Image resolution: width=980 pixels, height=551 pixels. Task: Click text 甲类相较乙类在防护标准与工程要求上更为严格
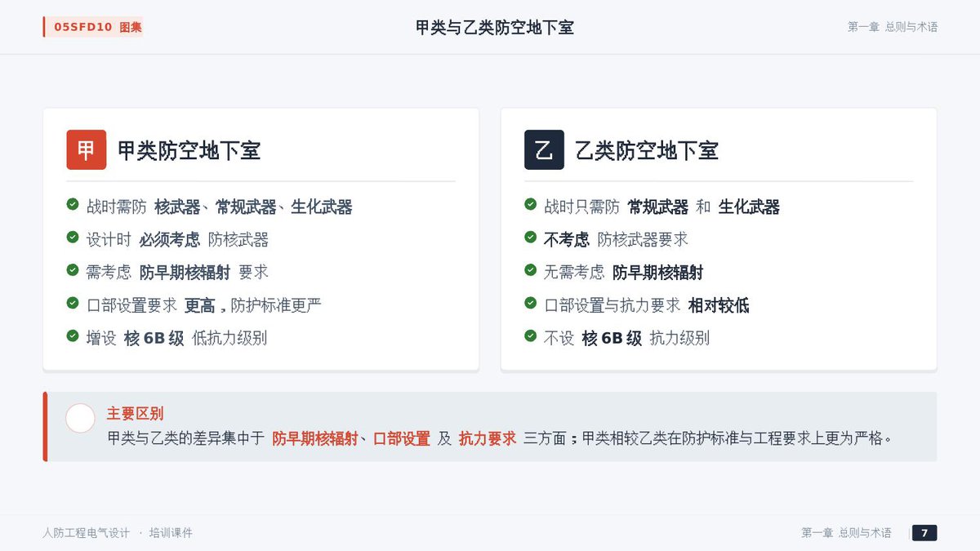tap(736, 438)
